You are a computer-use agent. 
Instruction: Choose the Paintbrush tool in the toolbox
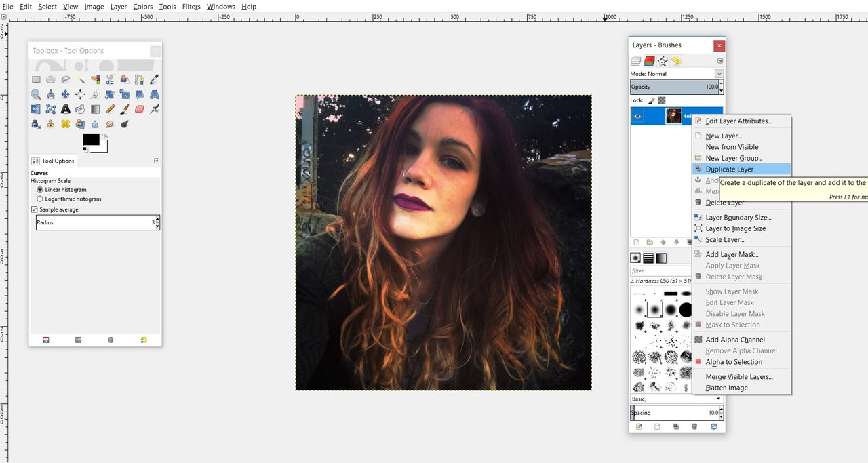tap(125, 108)
